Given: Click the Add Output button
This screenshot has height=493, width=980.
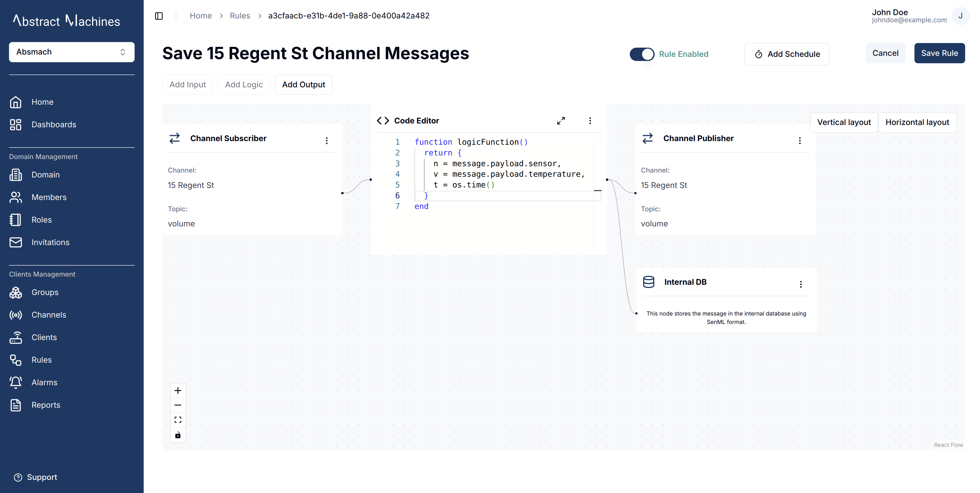Looking at the screenshot, I should click(x=304, y=85).
